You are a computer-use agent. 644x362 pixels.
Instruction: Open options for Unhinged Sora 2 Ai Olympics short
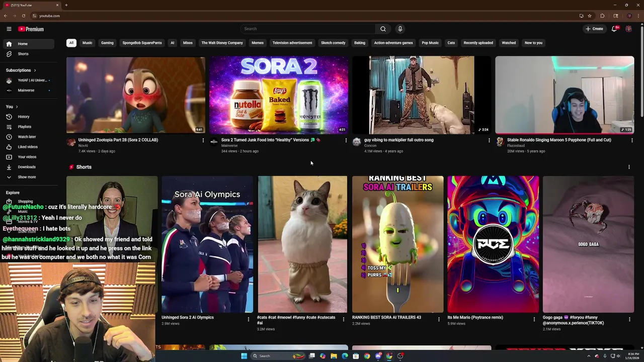pos(248,319)
